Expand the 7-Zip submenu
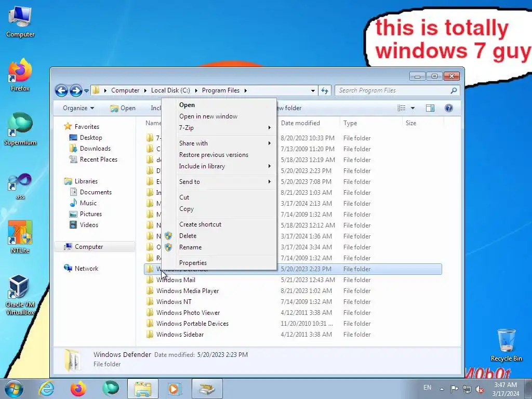This screenshot has height=399, width=532. 270,128
